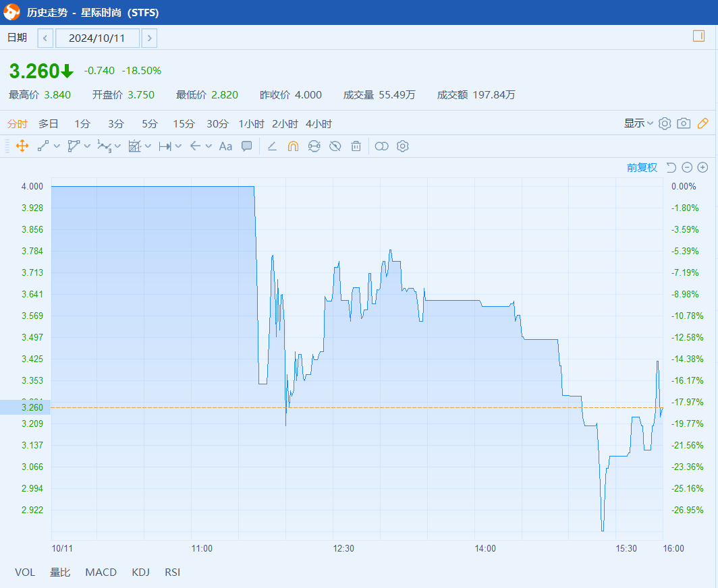Add a comment bubble annotation
The height and width of the screenshot is (588, 718).
[x=247, y=146]
